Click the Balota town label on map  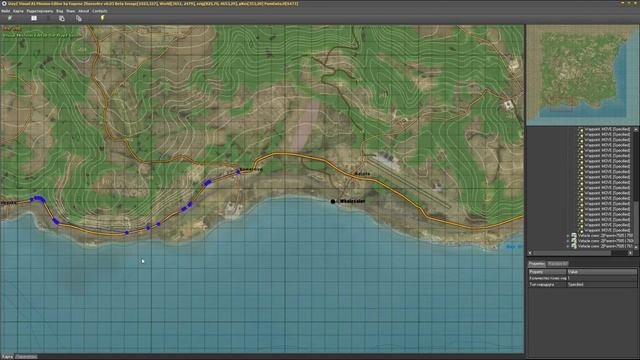[x=362, y=174]
